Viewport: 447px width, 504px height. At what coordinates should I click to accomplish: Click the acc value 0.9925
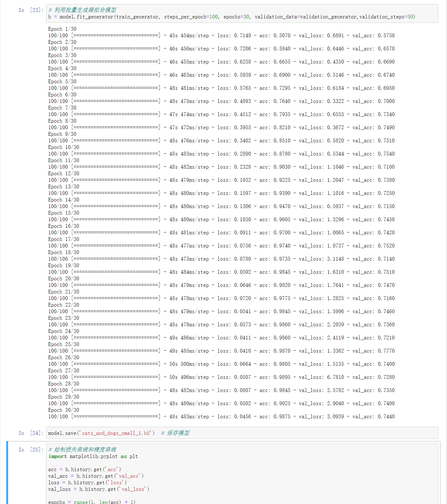pos(282,404)
